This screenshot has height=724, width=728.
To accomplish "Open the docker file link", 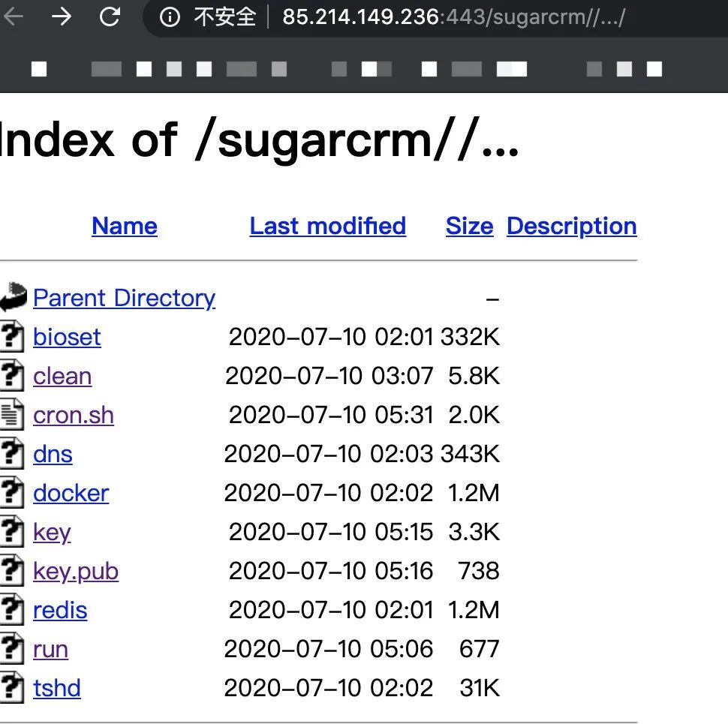I will [x=71, y=493].
